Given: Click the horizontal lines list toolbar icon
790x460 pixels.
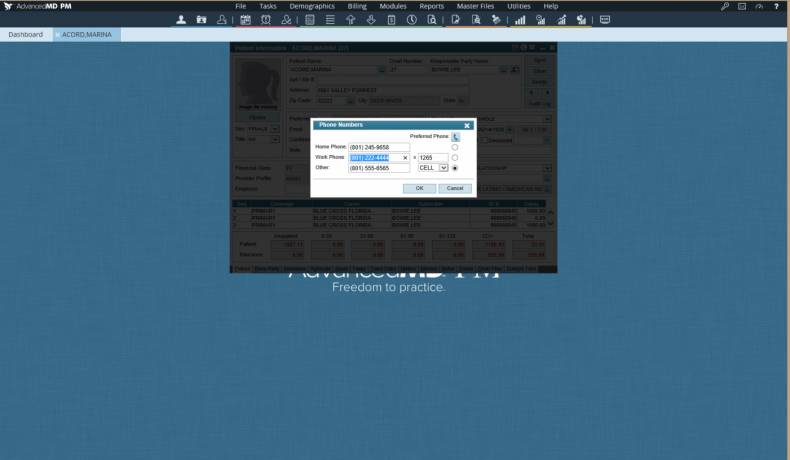Looking at the screenshot, I should [x=330, y=20].
